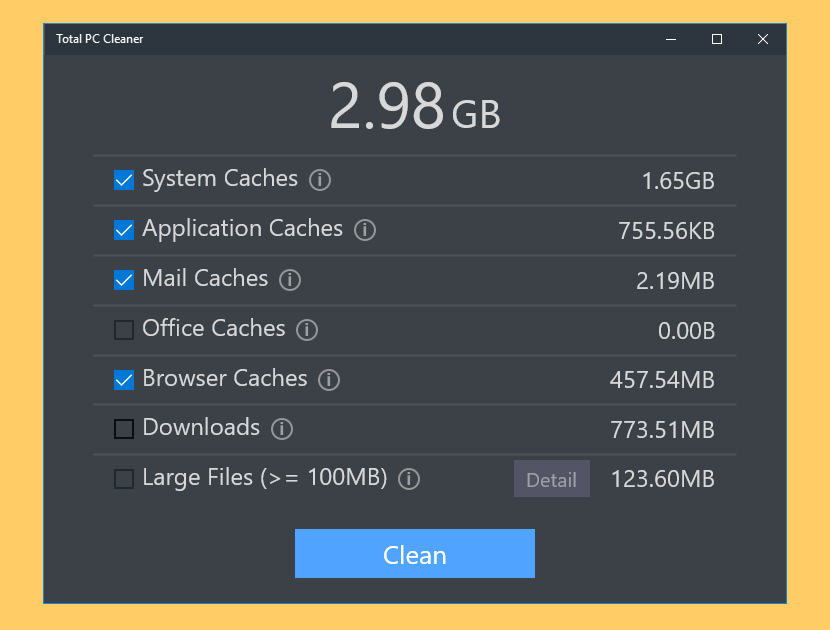Viewport: 830px width, 630px height.
Task: Uncheck the System Caches checkbox
Action: point(123,180)
